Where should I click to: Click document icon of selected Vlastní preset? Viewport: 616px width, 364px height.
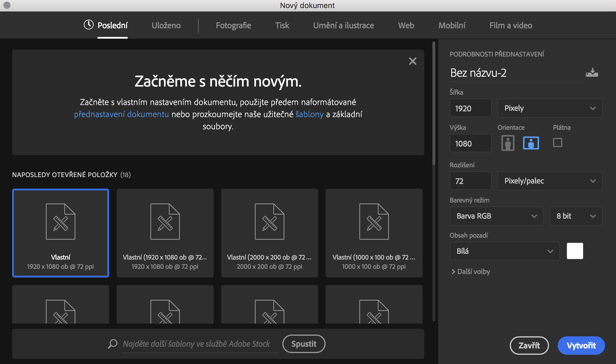[61, 222]
